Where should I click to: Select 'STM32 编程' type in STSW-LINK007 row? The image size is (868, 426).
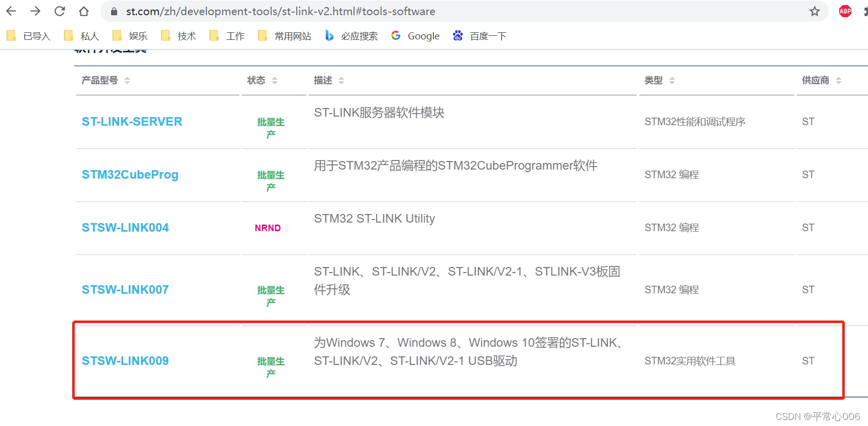point(672,290)
